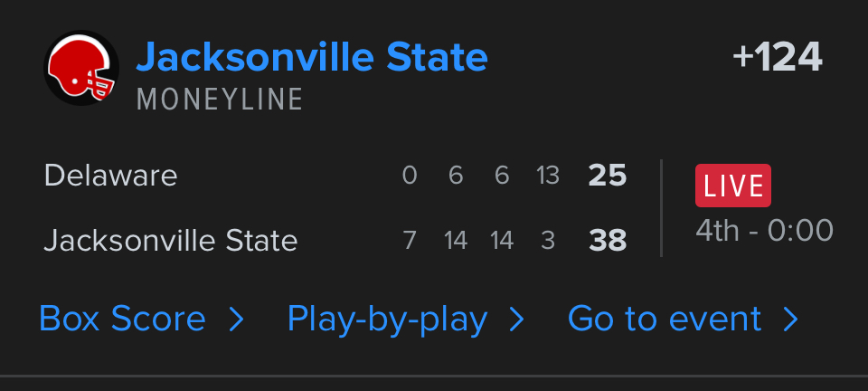Viewport: 868px width, 391px height.
Task: Click Delaware's total score of 25
Action: 607,176
